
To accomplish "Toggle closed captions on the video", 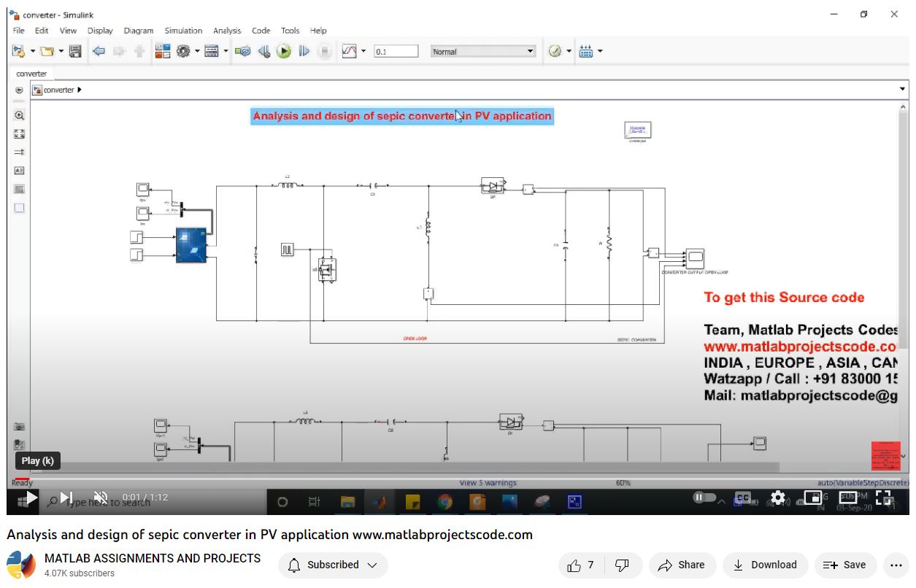I will (x=742, y=498).
